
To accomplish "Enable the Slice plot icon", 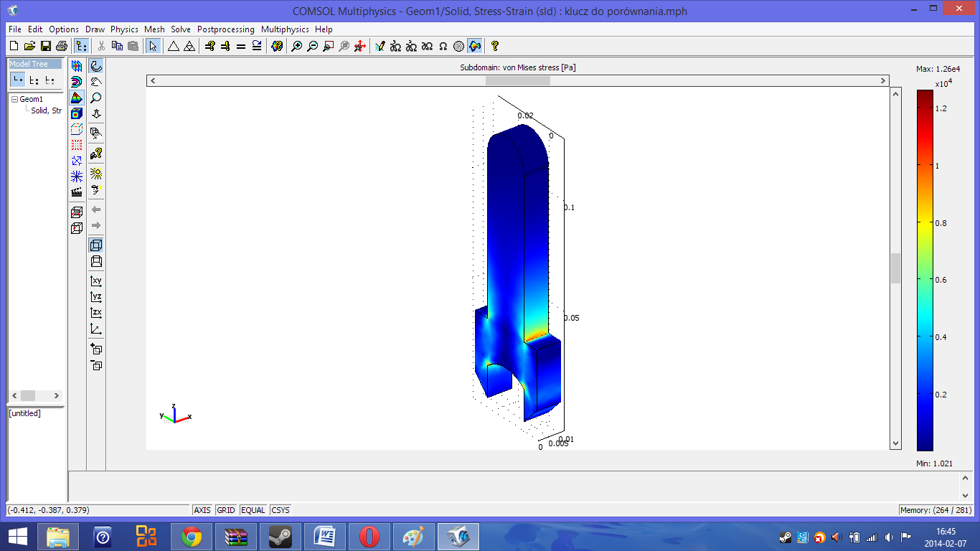I will pos(77,66).
